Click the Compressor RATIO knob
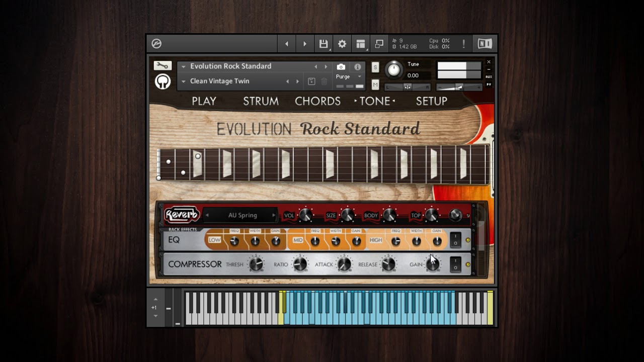 300,264
